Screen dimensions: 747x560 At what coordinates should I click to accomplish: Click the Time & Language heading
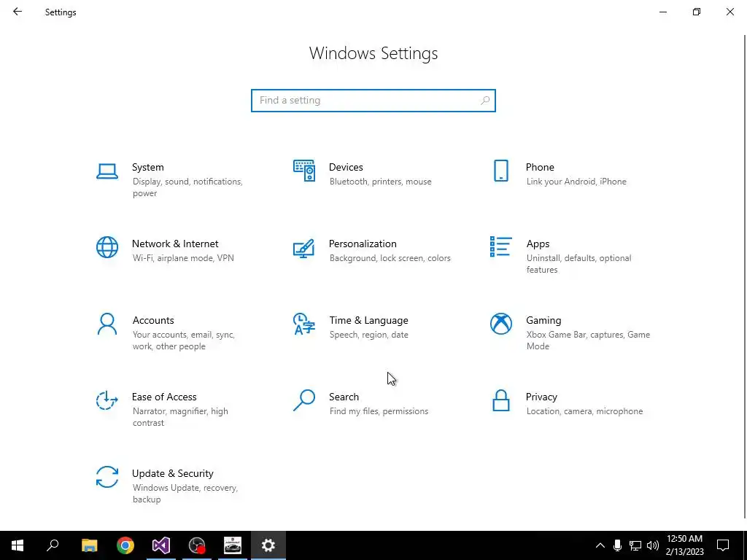click(368, 321)
